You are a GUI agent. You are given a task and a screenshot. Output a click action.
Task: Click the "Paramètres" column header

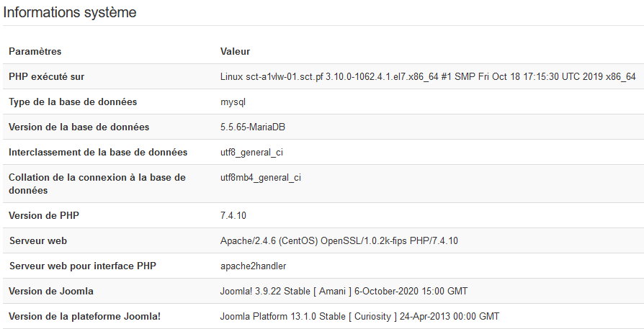click(35, 51)
